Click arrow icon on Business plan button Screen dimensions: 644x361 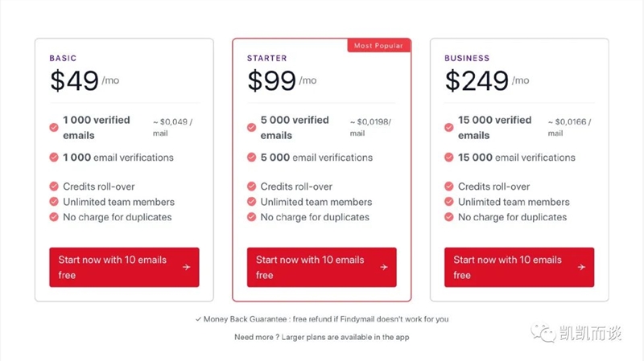click(x=581, y=267)
